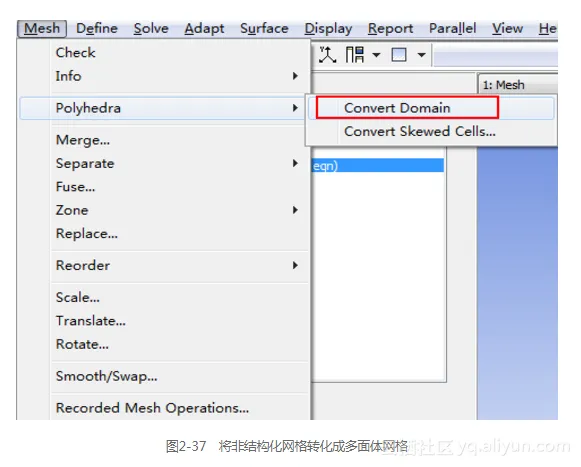
Task: Open the Define menu
Action: (x=97, y=29)
